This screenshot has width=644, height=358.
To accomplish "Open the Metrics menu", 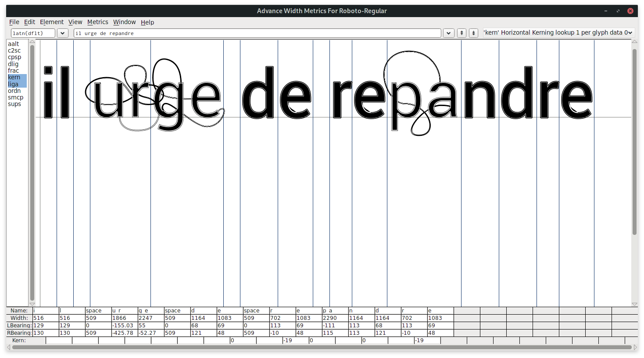I will (97, 22).
